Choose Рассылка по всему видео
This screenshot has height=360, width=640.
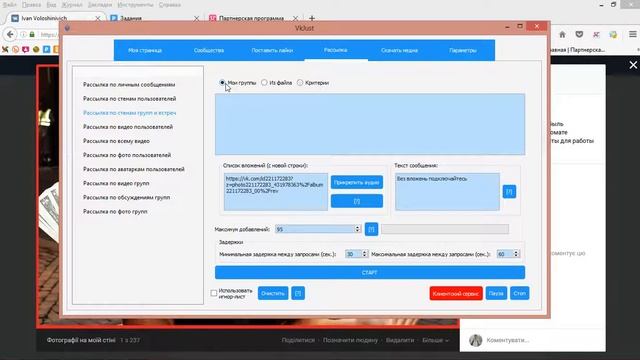click(116, 141)
